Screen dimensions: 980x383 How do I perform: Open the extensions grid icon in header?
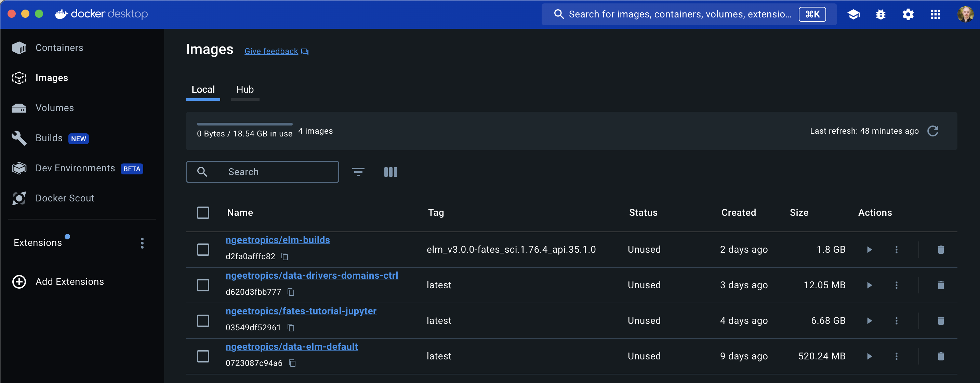tap(936, 14)
